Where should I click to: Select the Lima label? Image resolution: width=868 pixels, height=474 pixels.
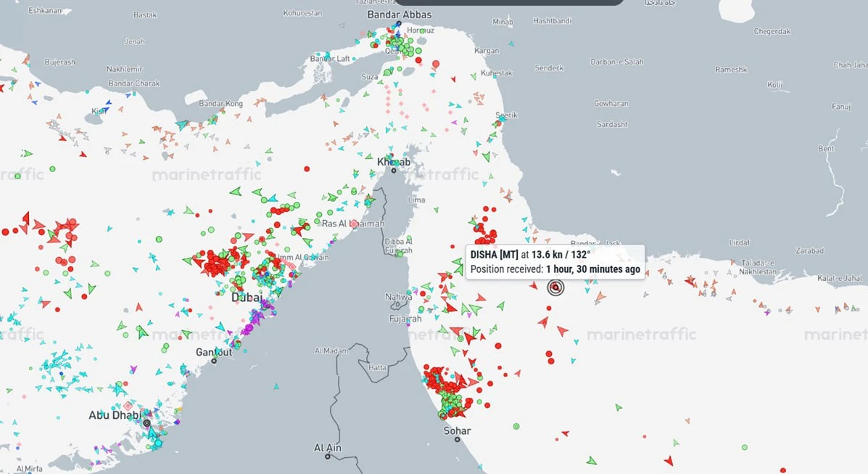click(416, 200)
